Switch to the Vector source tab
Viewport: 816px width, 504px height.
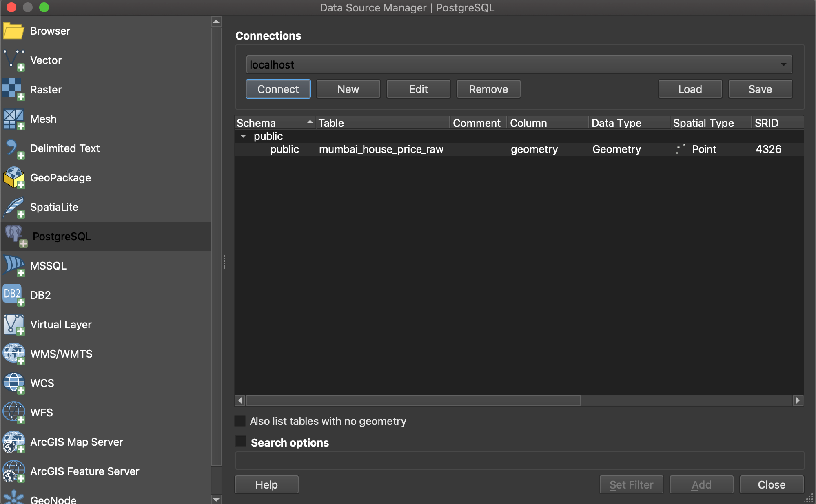[46, 60]
